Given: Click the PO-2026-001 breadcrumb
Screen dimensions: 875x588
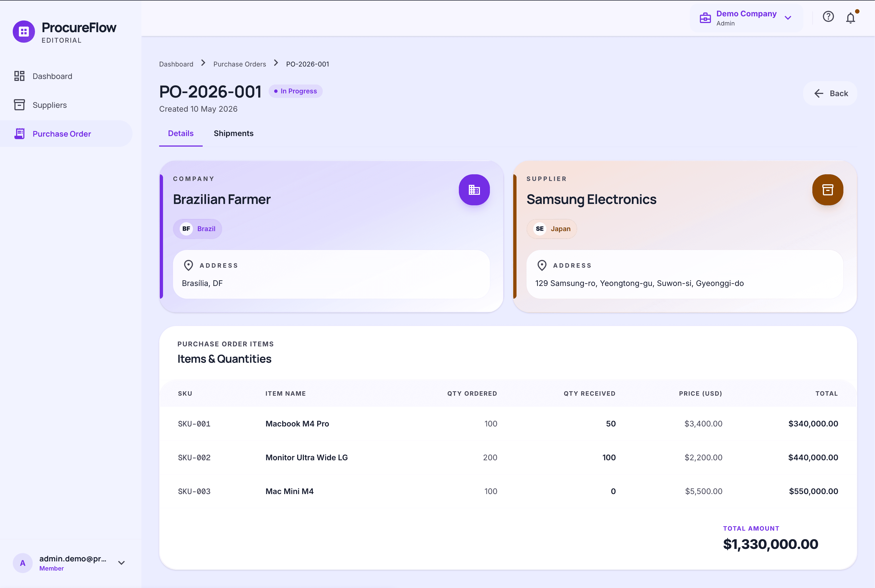Looking at the screenshot, I should (x=307, y=64).
